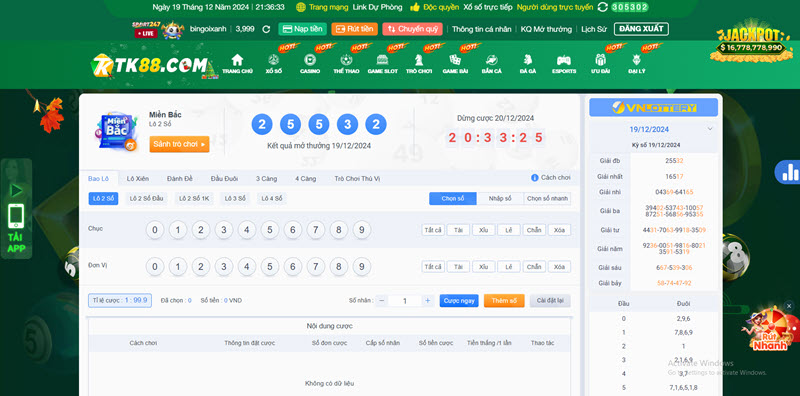The width and height of the screenshot is (800, 396).
Task: Click Xóa in the Đơn Vị row
Action: coord(559,267)
